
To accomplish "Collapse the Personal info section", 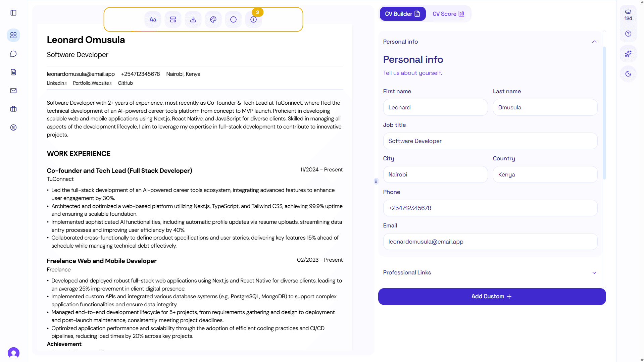I will pyautogui.click(x=594, y=41).
